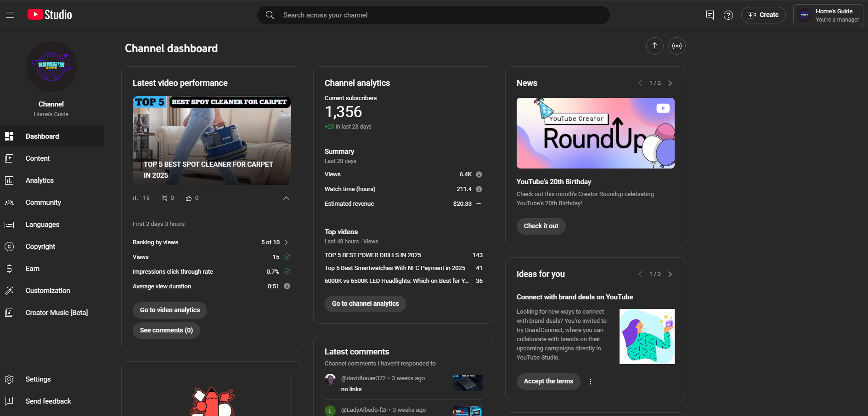
Task: Click the Home's Guide channel avatar in sidebar
Action: pyautogui.click(x=51, y=67)
